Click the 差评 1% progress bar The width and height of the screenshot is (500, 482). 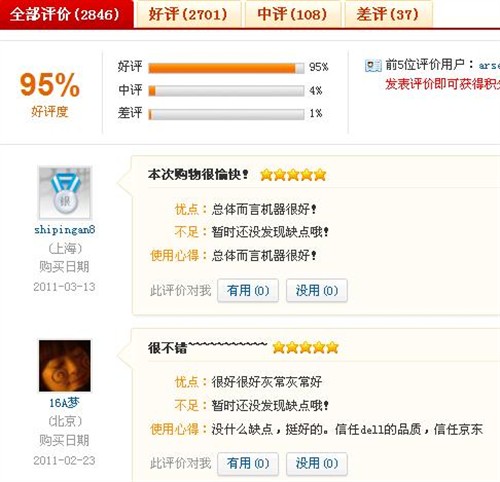tap(226, 114)
